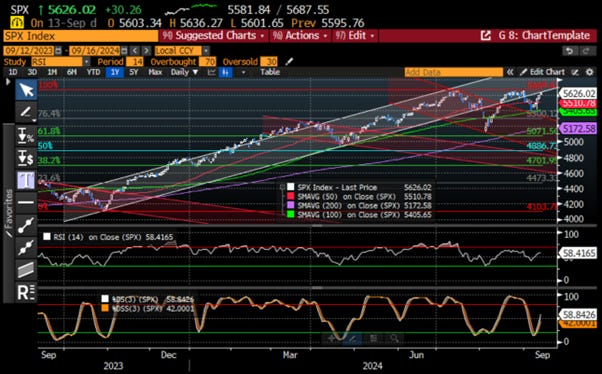Open Actions dropdown menu

tap(300, 36)
